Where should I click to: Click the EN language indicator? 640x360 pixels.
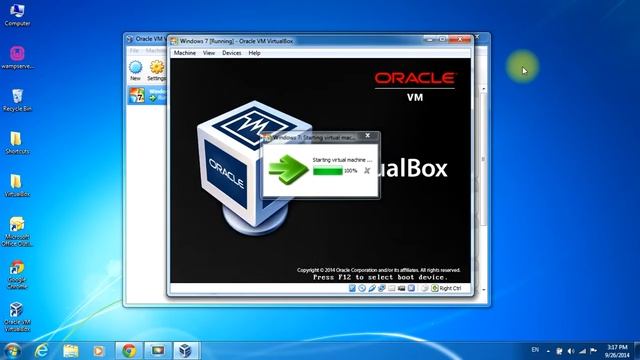pos(535,350)
